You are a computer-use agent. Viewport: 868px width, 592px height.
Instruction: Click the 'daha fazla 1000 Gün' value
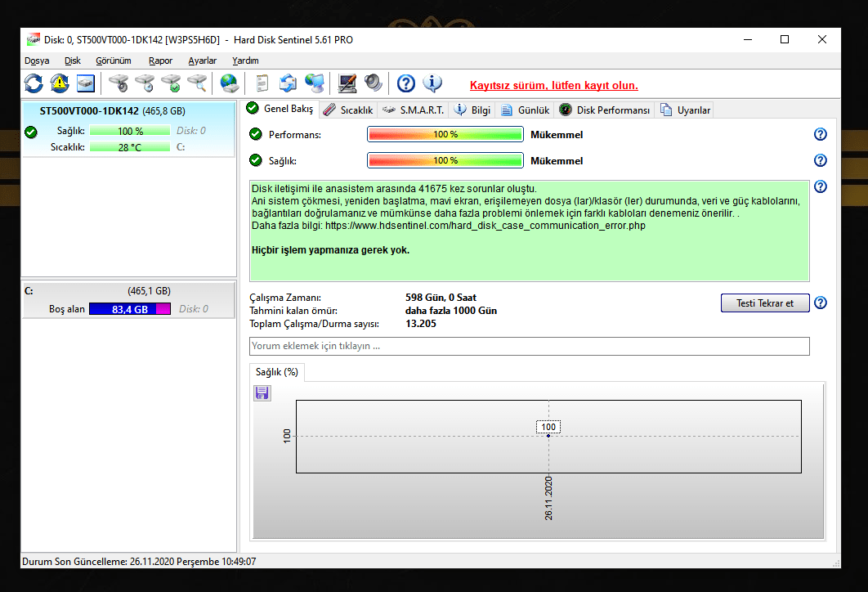pyautogui.click(x=450, y=311)
